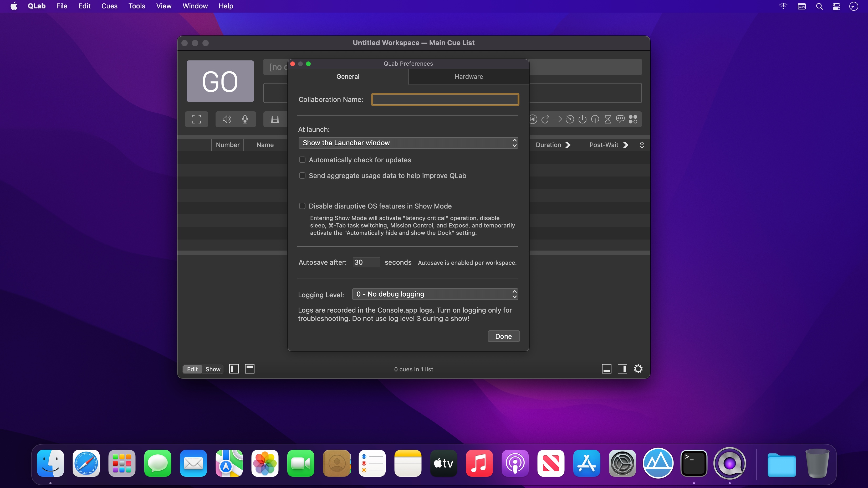Viewport: 868px width, 488px height.
Task: Click the GO button to trigger cue
Action: click(220, 81)
